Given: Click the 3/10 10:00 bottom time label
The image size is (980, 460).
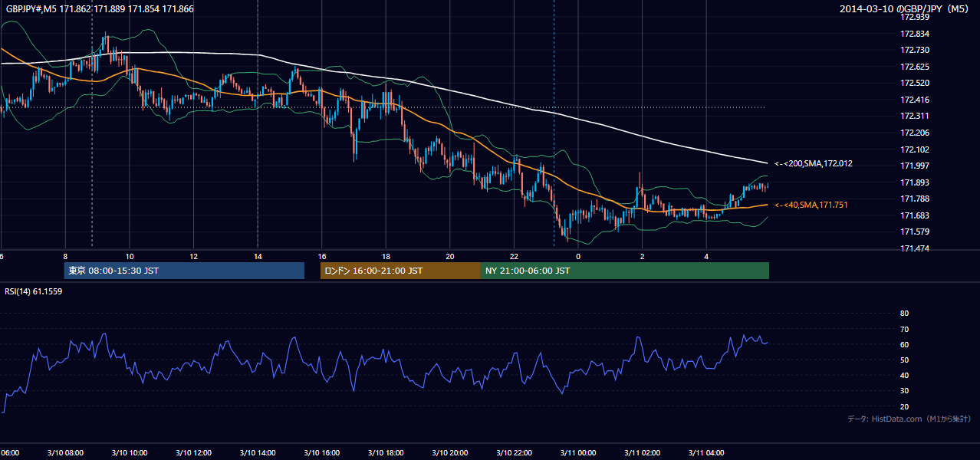Looking at the screenshot, I should [x=130, y=453].
